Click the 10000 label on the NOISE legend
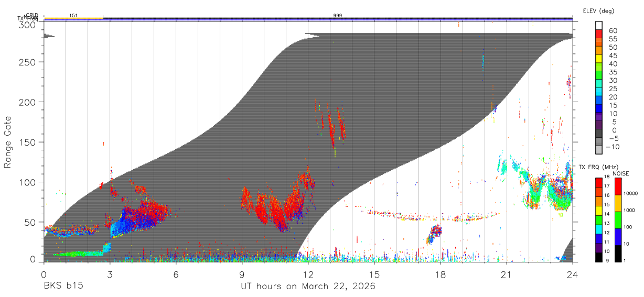Viewport: 644px width, 297px height. pyautogui.click(x=631, y=194)
